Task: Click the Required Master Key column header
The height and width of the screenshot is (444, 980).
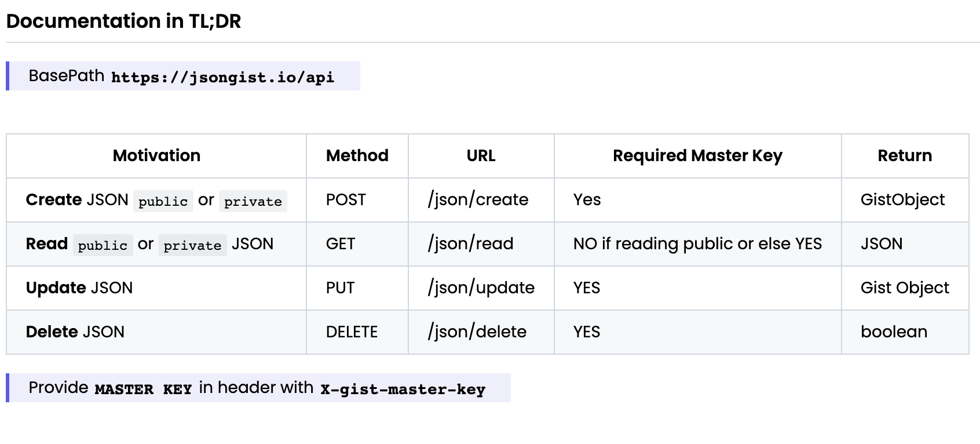Action: (x=697, y=155)
